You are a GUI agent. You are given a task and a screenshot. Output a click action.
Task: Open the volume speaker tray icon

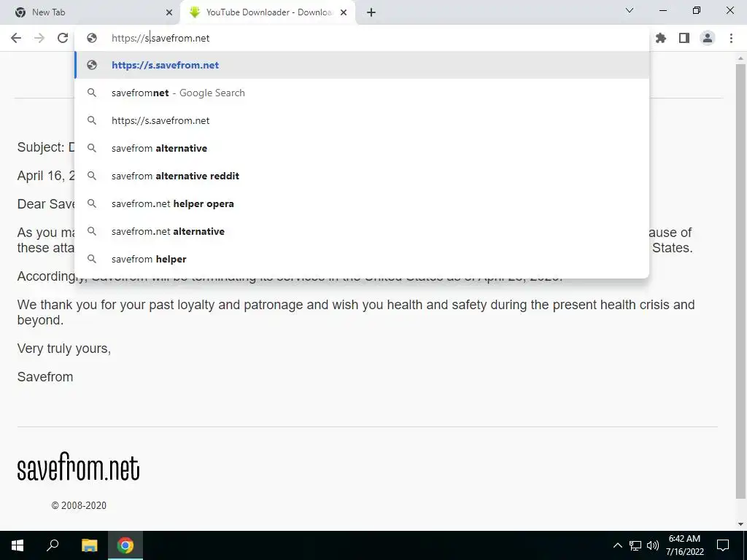tap(653, 545)
